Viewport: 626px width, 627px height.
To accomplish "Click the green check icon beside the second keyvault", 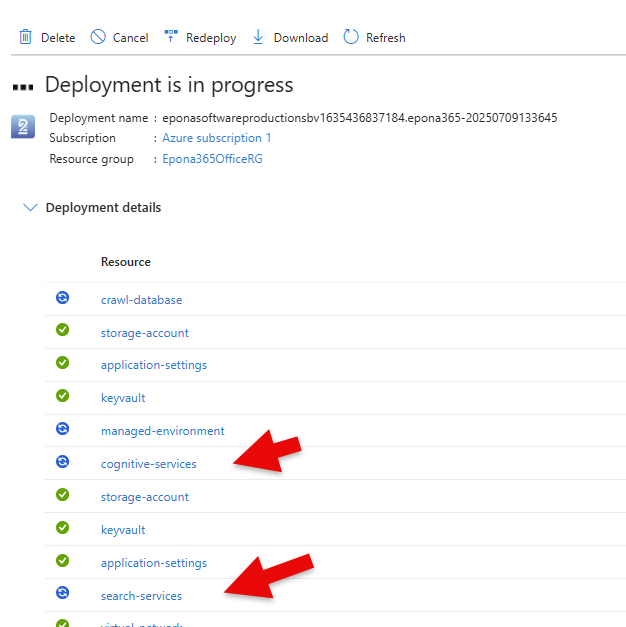I will tap(62, 528).
